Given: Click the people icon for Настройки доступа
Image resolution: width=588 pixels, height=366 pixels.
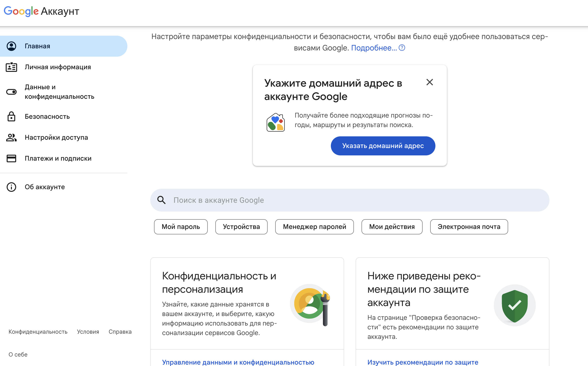Looking at the screenshot, I should pos(11,138).
